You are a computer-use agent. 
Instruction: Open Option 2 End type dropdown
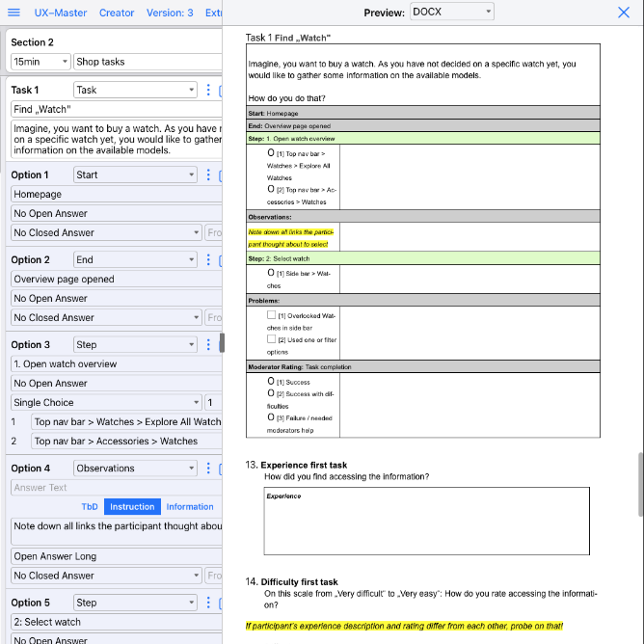[135, 259]
